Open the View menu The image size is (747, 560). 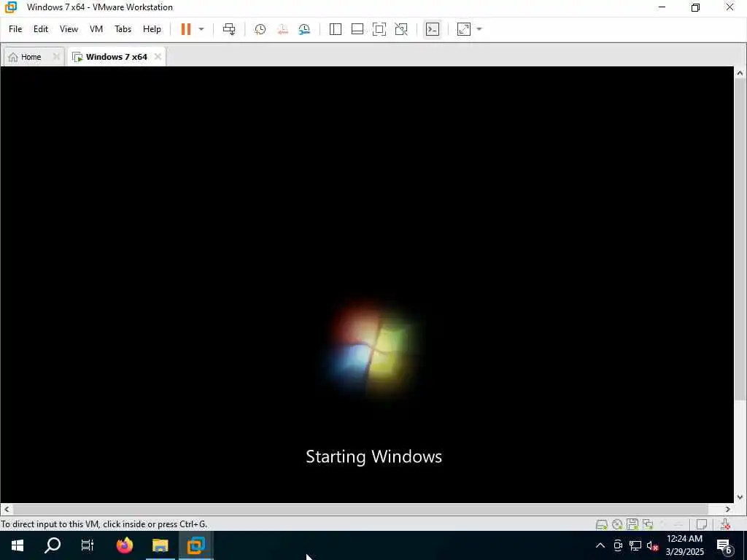pyautogui.click(x=69, y=29)
